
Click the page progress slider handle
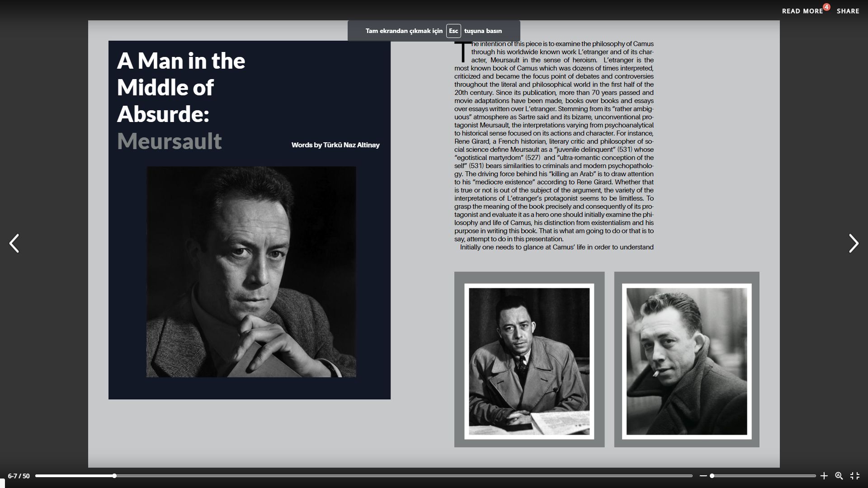(114, 476)
